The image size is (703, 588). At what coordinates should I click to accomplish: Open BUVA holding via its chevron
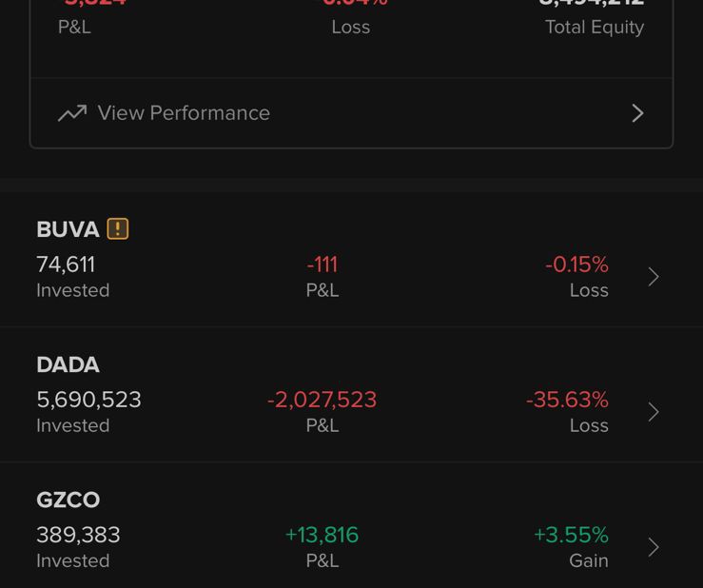(x=654, y=277)
